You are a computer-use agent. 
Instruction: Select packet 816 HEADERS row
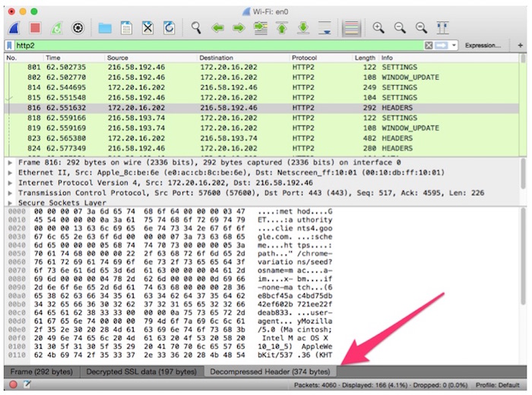(x=261, y=108)
